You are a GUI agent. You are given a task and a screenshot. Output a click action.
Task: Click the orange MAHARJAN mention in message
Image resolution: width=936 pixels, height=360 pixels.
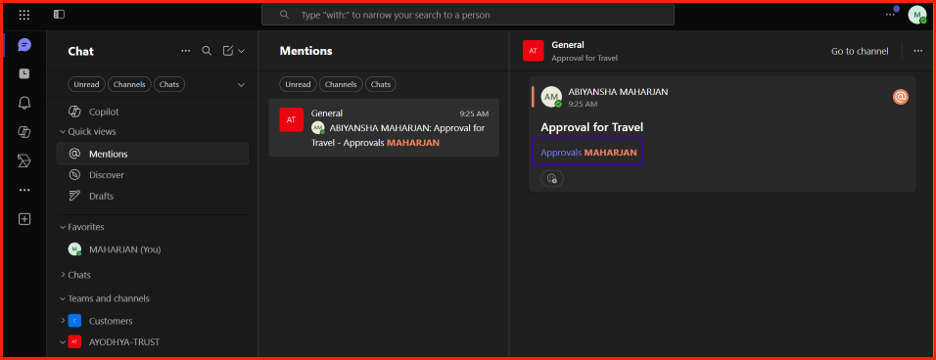point(611,152)
